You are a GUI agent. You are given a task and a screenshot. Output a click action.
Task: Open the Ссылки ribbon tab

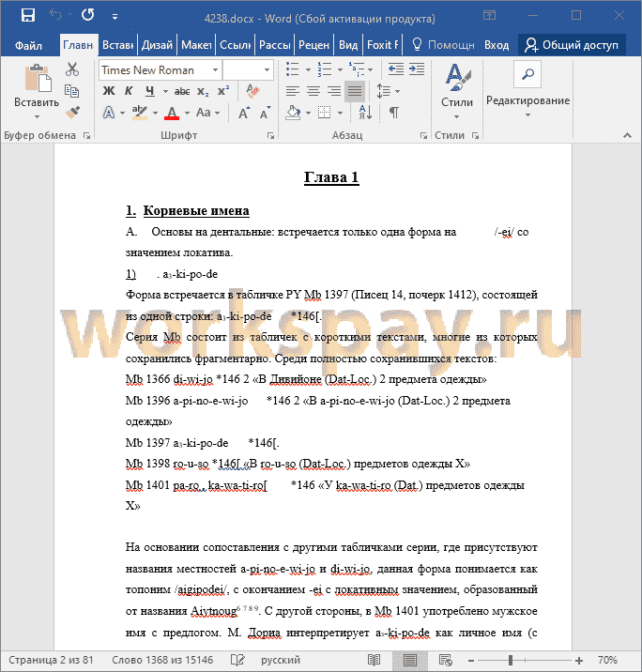[235, 45]
